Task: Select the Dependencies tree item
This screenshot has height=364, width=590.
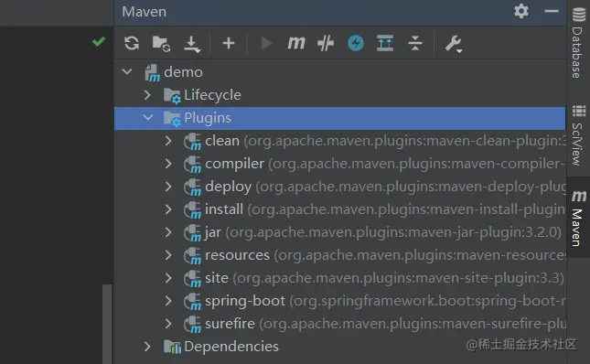Action: coord(339,347)
